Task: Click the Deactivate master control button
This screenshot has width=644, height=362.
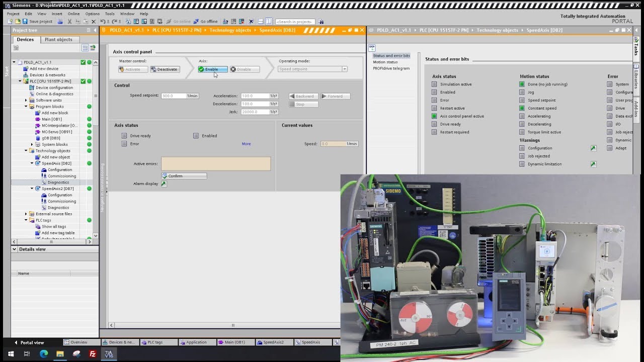Action: pos(164,69)
